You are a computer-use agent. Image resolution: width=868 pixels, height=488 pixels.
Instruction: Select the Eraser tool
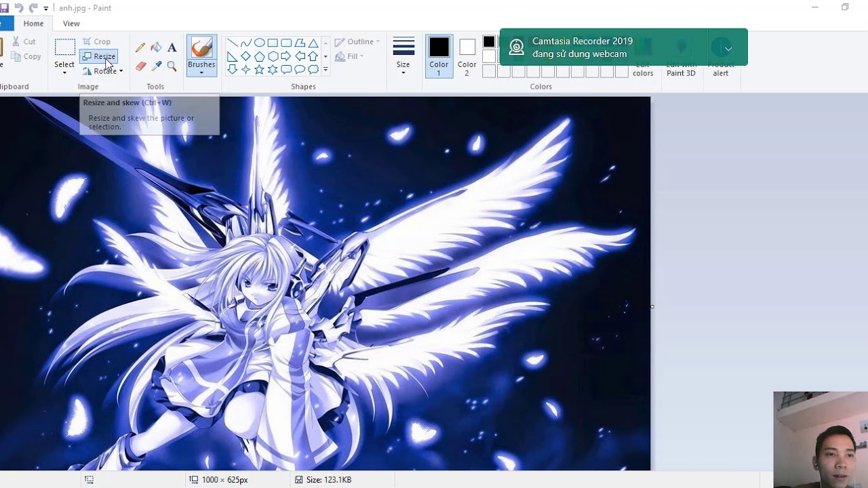140,66
